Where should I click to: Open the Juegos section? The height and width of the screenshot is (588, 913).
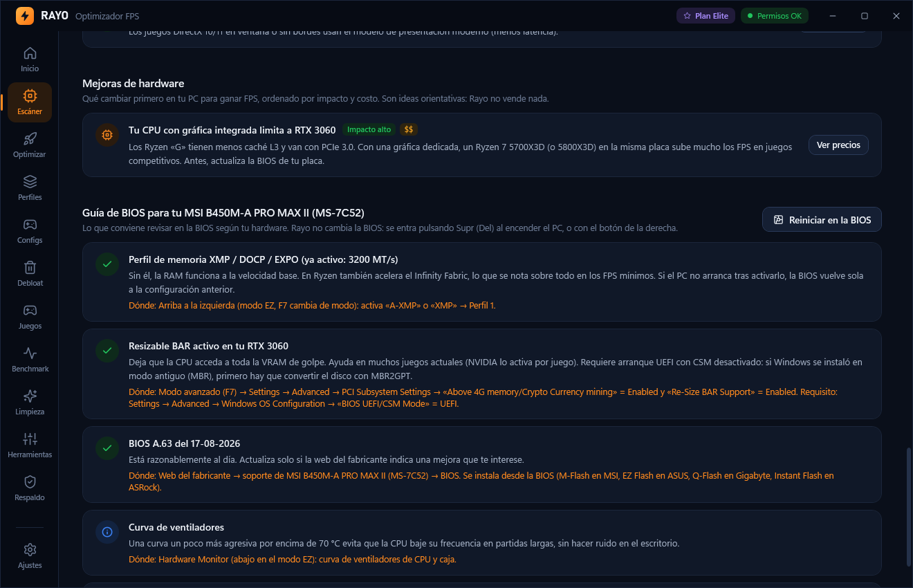point(30,317)
